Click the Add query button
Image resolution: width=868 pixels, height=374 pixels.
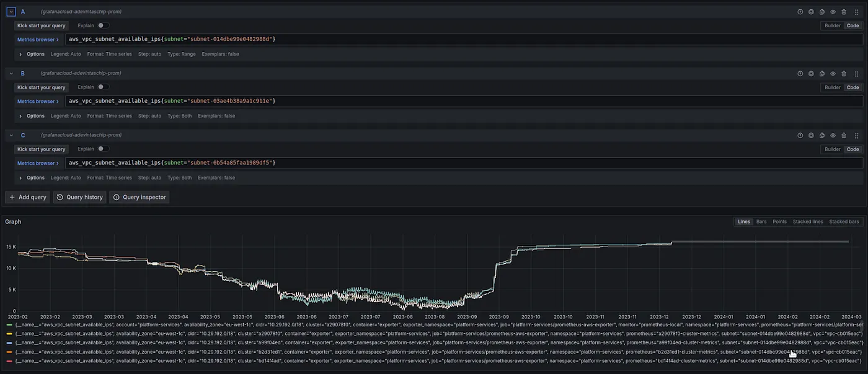[28, 197]
